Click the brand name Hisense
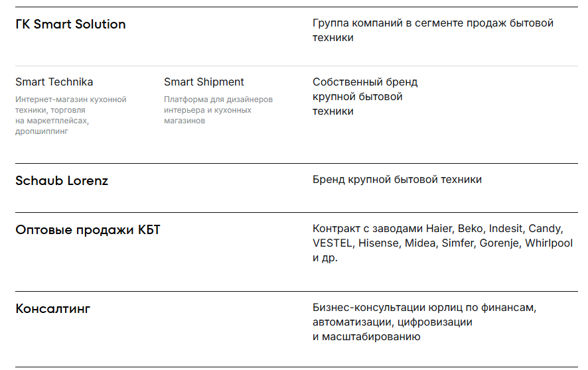This screenshot has width=588, height=370. click(x=378, y=243)
